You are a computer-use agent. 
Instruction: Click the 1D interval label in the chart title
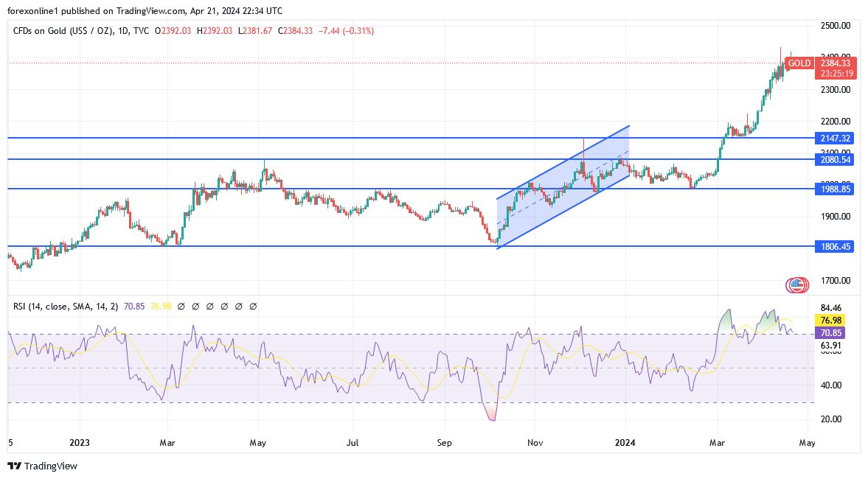tap(123, 31)
